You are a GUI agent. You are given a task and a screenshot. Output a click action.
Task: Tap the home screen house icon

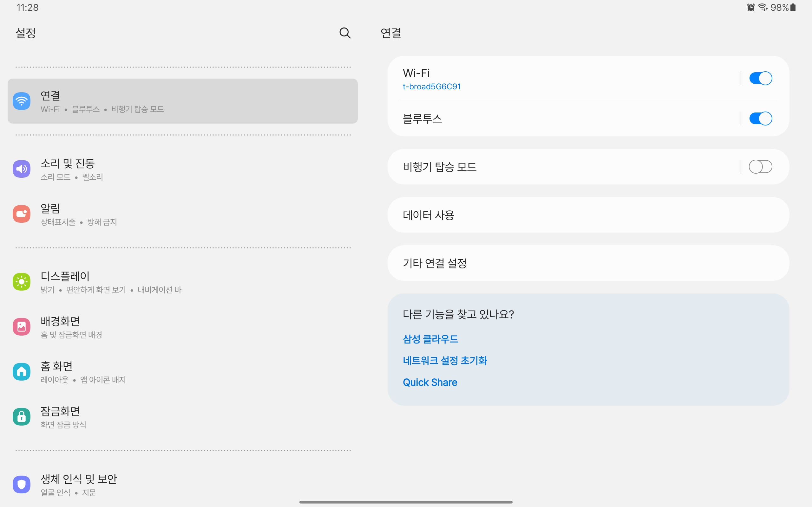coord(22,371)
